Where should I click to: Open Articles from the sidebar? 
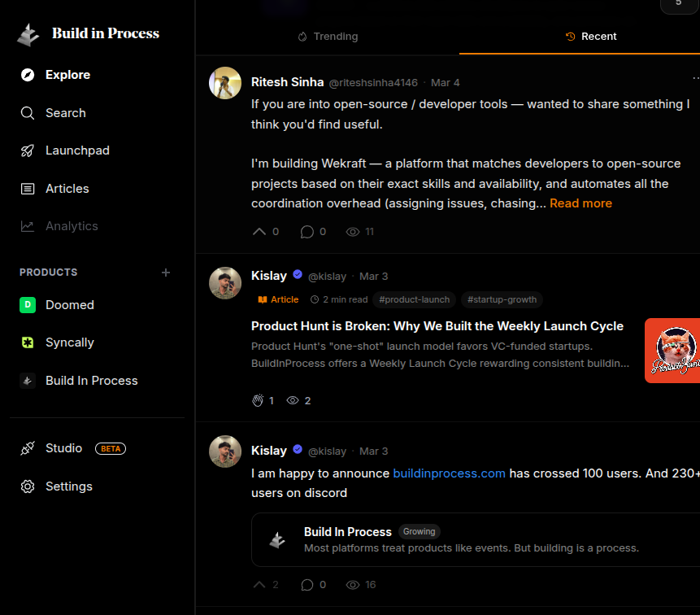pos(67,189)
